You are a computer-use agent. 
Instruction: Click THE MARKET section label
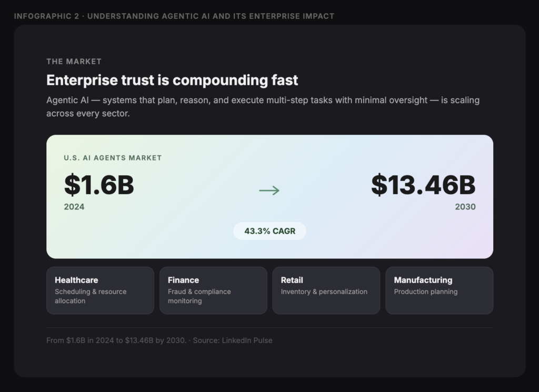pos(74,62)
